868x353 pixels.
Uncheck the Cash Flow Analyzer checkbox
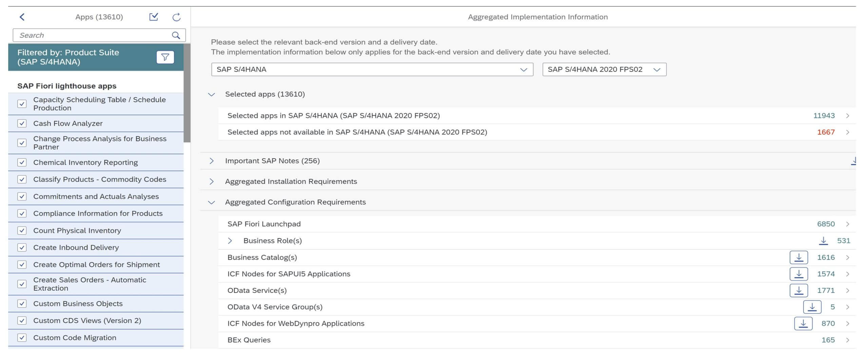click(x=22, y=123)
